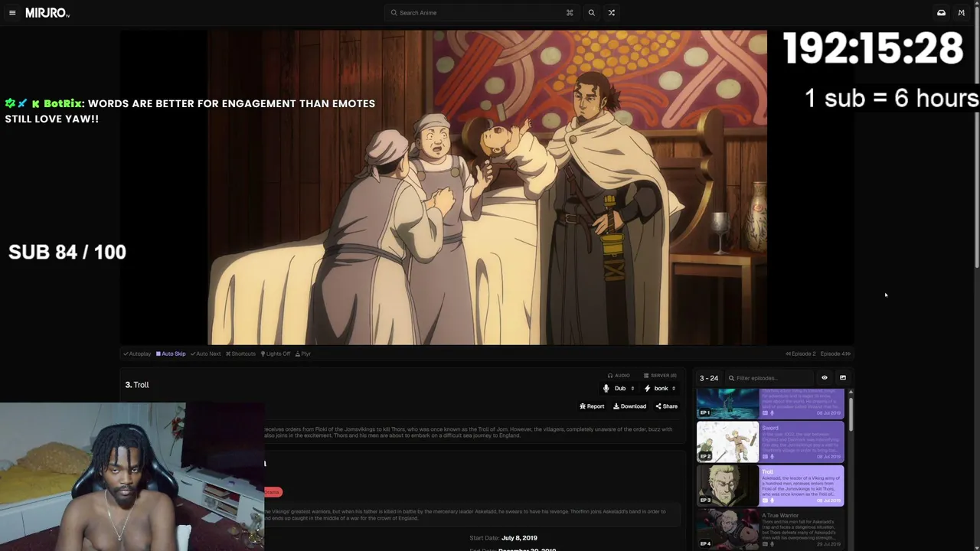Click the keyboard shortcut icon in the search bar
The height and width of the screenshot is (551, 980).
pos(570,13)
